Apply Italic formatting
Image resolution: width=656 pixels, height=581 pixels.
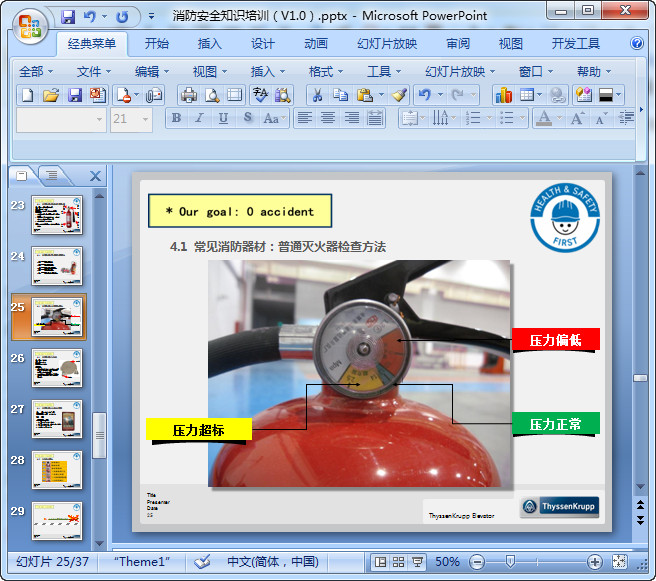pyautogui.click(x=200, y=118)
